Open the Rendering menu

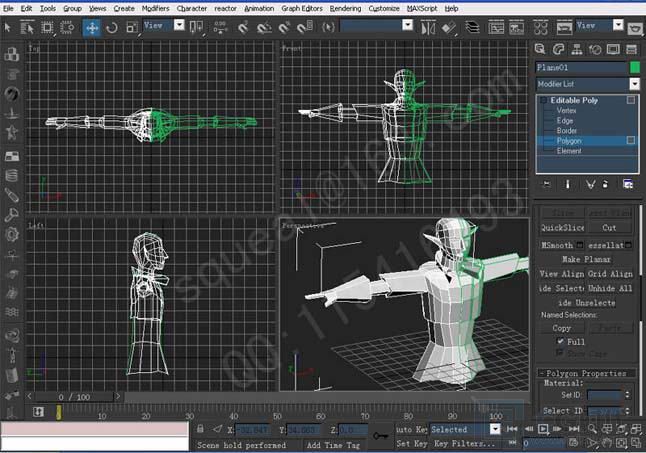tap(345, 8)
